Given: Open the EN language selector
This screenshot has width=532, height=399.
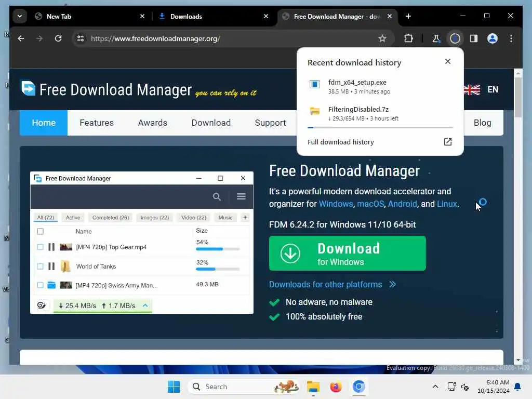Looking at the screenshot, I should tap(481, 89).
